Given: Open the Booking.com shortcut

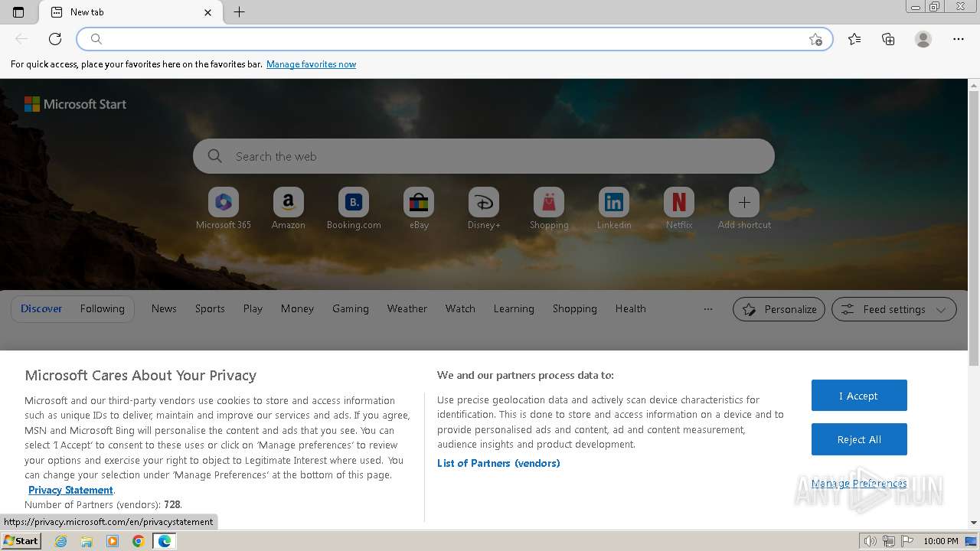Looking at the screenshot, I should point(354,209).
